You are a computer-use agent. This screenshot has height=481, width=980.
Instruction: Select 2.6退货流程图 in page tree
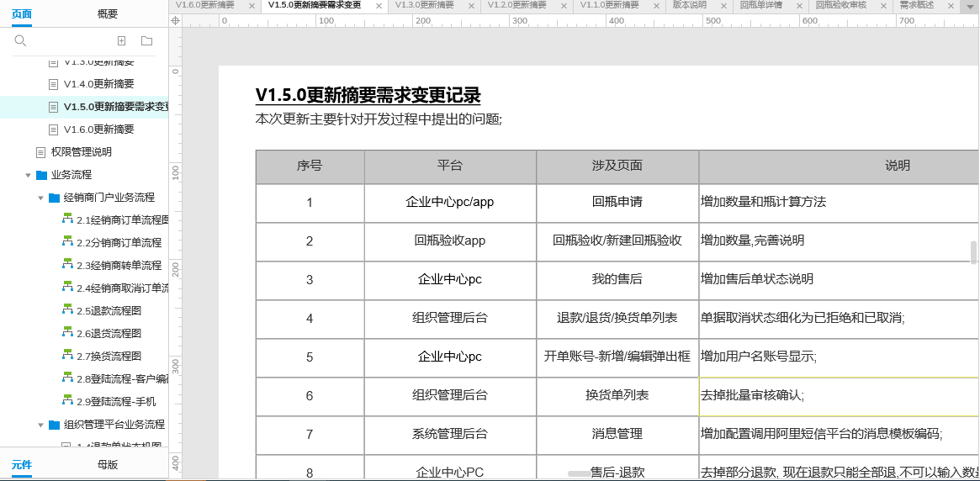coord(109,333)
